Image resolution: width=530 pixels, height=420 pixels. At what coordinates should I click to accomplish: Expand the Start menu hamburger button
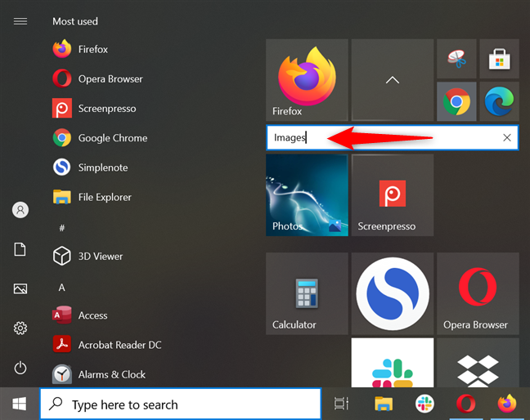(20, 21)
